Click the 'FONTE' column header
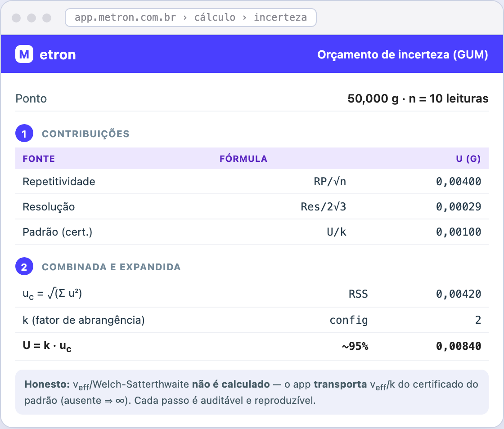504x429 pixels. point(39,159)
